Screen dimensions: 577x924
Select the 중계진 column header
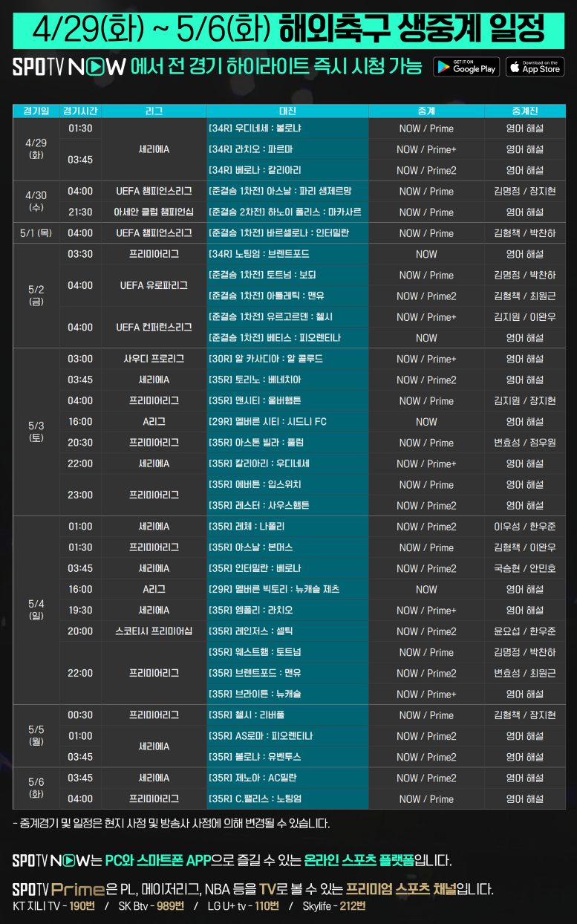(524, 111)
